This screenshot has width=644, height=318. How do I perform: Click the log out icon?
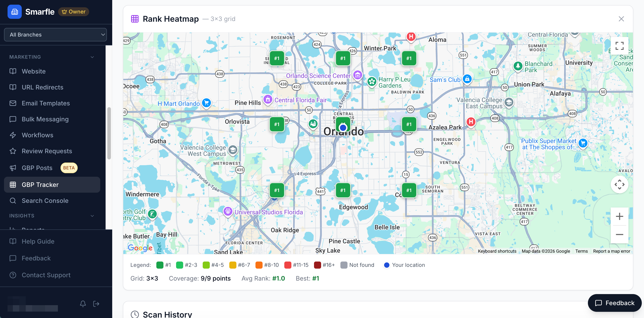point(96,304)
